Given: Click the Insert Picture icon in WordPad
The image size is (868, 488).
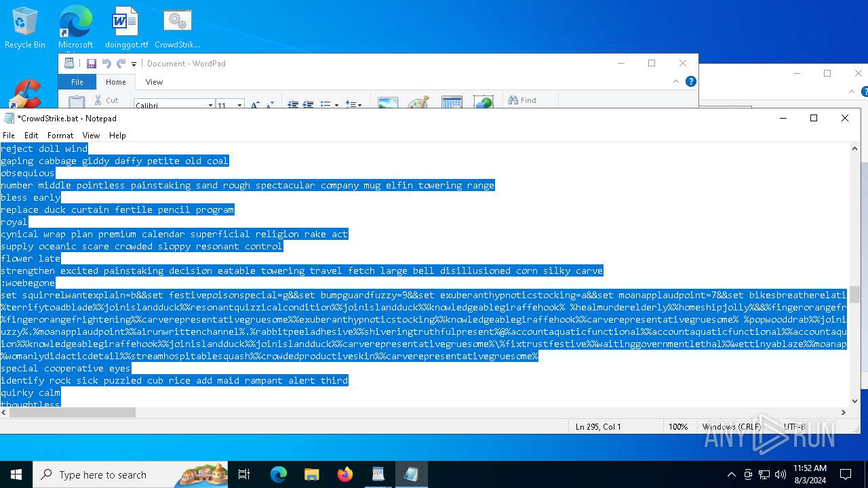Looking at the screenshot, I should 388,103.
